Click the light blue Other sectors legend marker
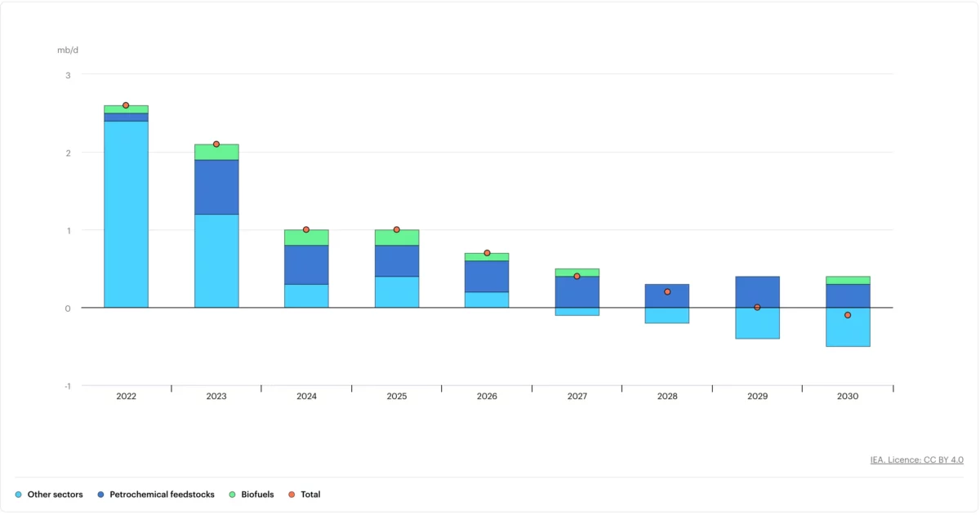The height and width of the screenshot is (515, 980). (18, 494)
